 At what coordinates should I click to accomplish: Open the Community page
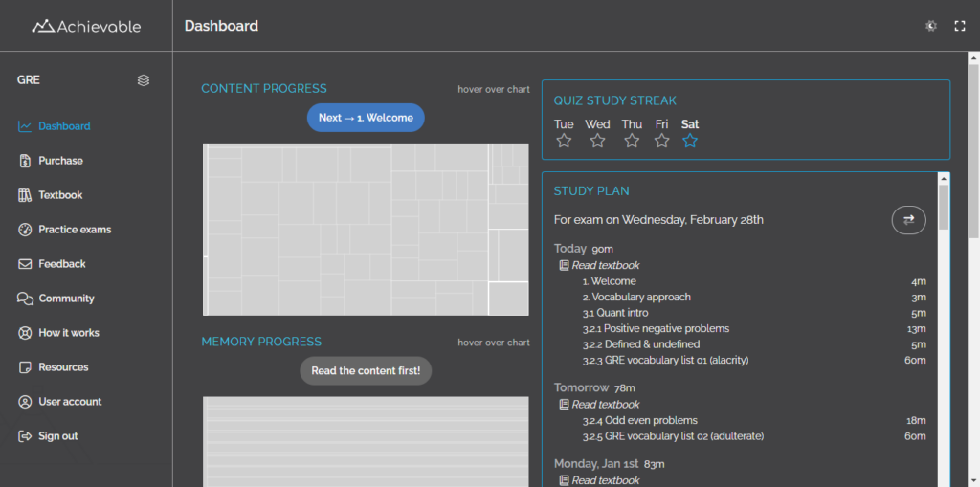click(x=66, y=299)
